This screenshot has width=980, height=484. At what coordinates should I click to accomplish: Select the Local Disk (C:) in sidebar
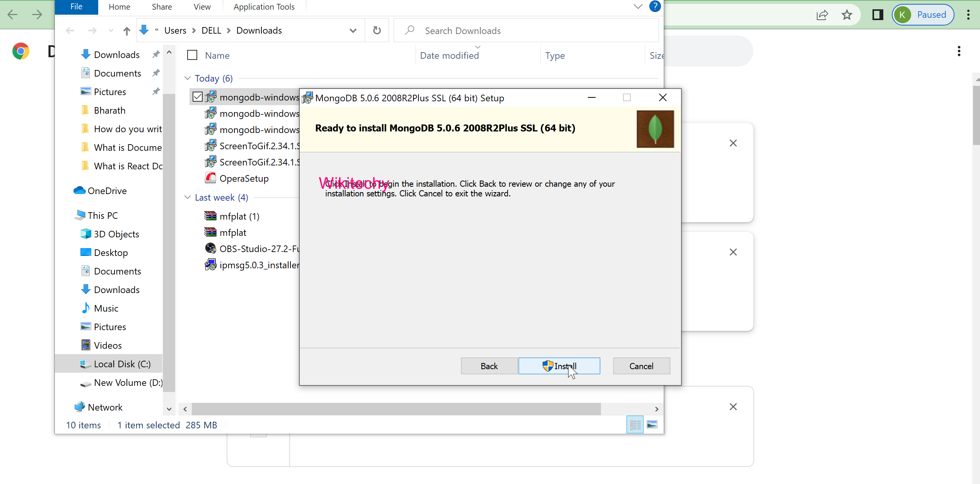pyautogui.click(x=122, y=363)
